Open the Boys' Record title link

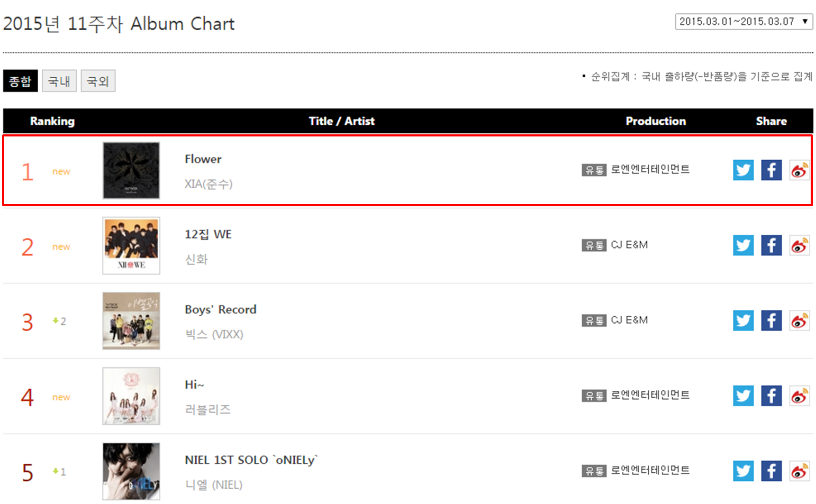(x=220, y=309)
